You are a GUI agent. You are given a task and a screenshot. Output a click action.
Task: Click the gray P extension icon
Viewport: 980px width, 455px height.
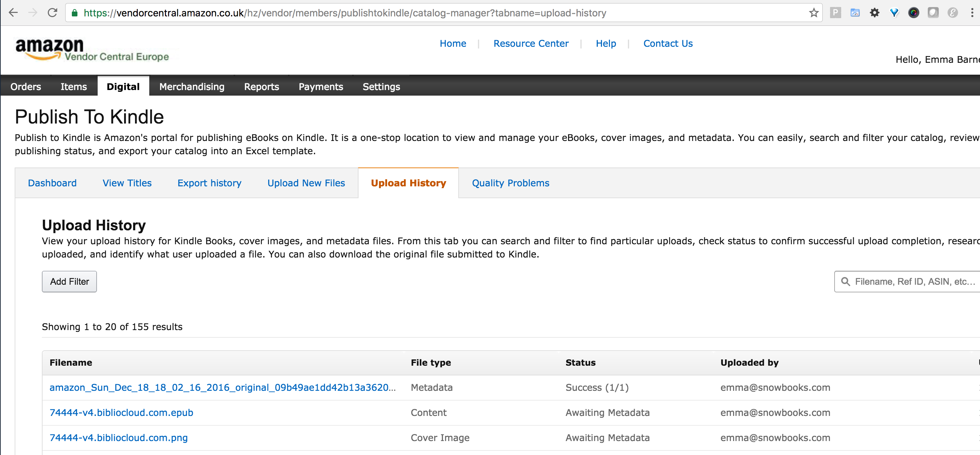[x=835, y=13]
